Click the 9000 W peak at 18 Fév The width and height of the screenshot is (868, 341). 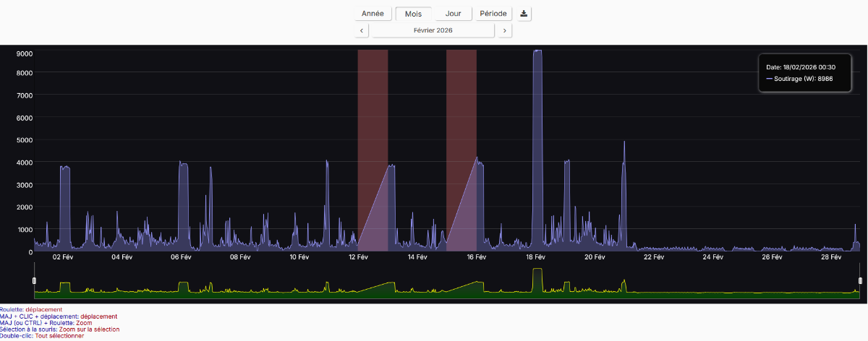coord(537,52)
